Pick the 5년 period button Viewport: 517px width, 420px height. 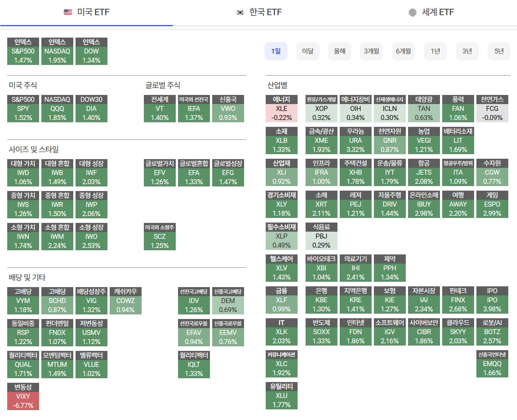[x=499, y=51]
